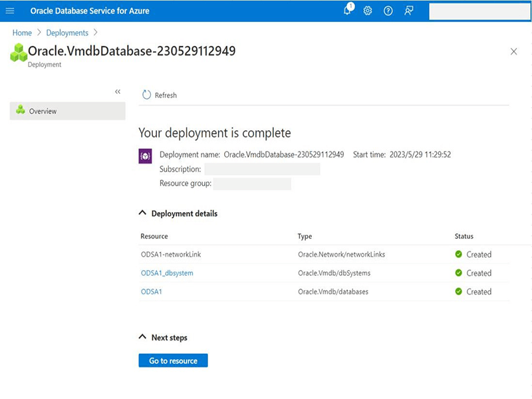Click the purple deployment icon
This screenshot has height=399, width=532.
point(145,156)
